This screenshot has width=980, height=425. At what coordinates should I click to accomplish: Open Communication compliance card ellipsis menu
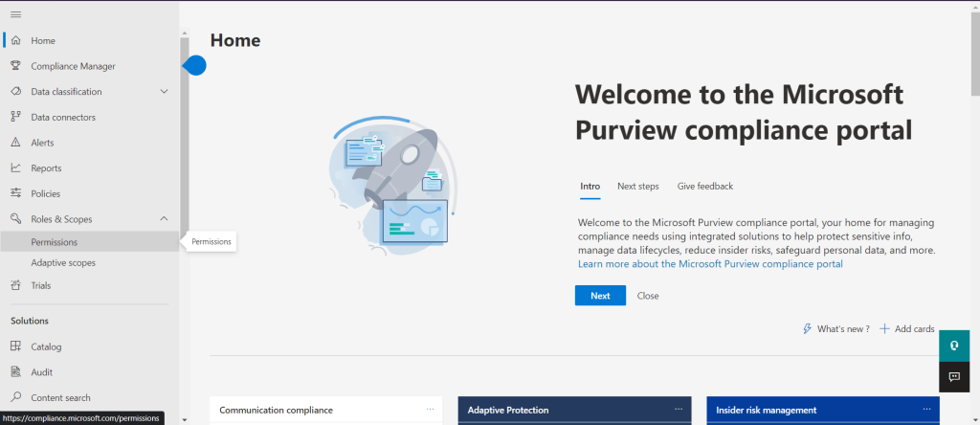(x=430, y=409)
